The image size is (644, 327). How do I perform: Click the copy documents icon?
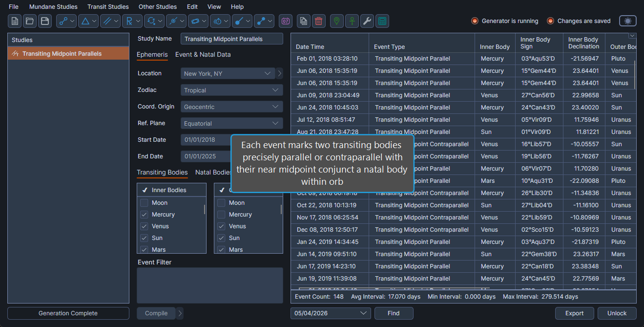tap(304, 21)
